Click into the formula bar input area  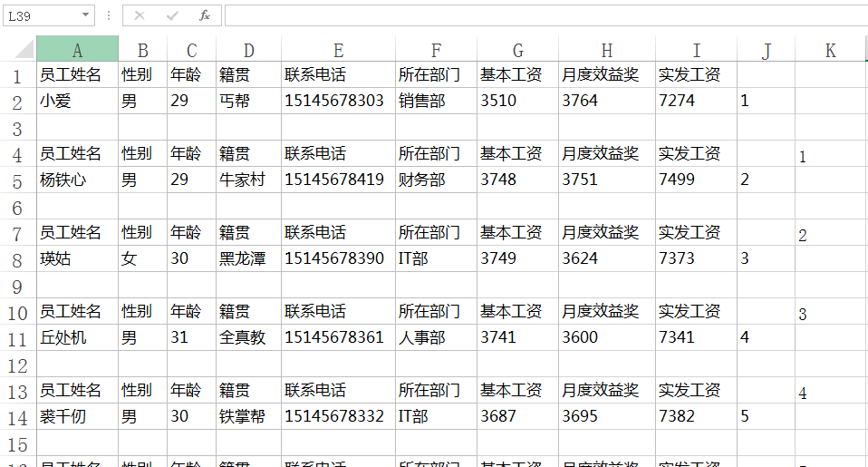tap(545, 16)
